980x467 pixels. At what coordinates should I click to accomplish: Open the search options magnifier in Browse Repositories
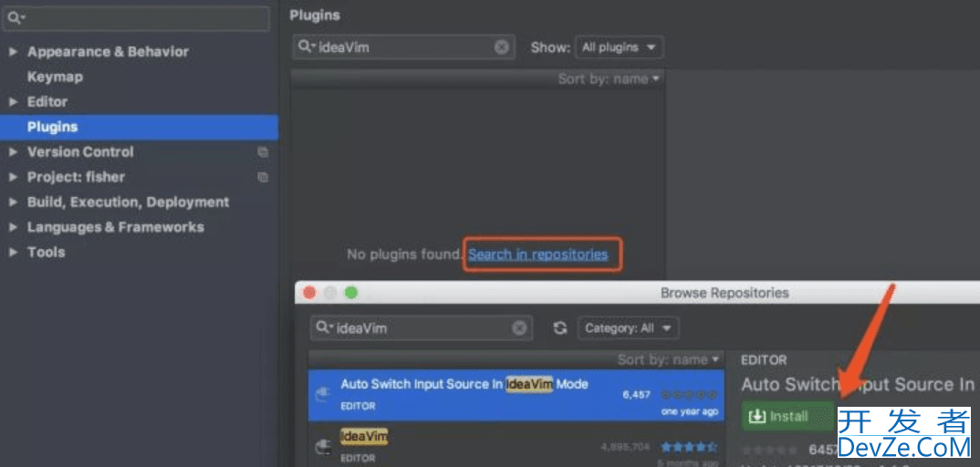[325, 327]
